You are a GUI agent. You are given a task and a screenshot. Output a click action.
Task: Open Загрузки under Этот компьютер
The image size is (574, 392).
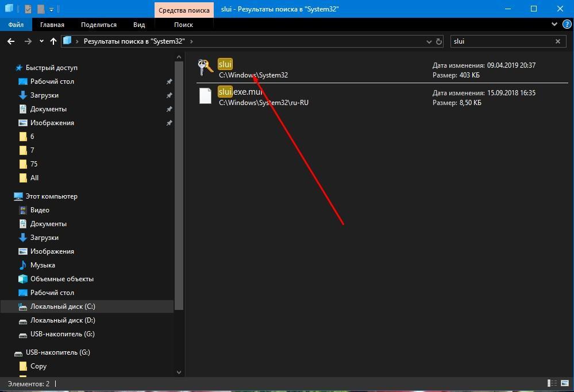tap(44, 238)
